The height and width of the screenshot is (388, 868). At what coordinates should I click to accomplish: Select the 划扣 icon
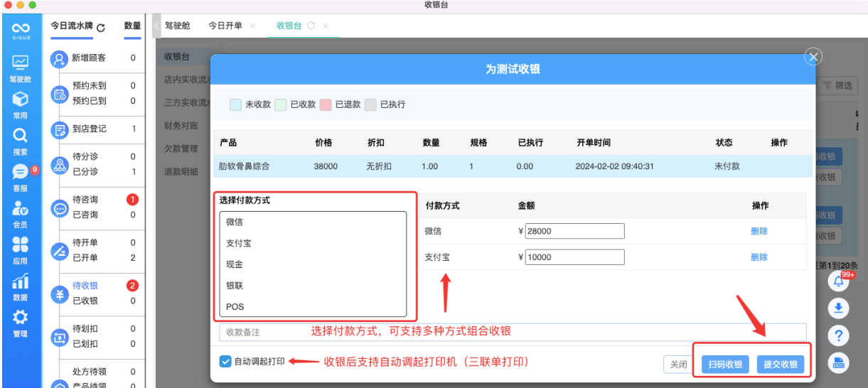pyautogui.click(x=59, y=338)
